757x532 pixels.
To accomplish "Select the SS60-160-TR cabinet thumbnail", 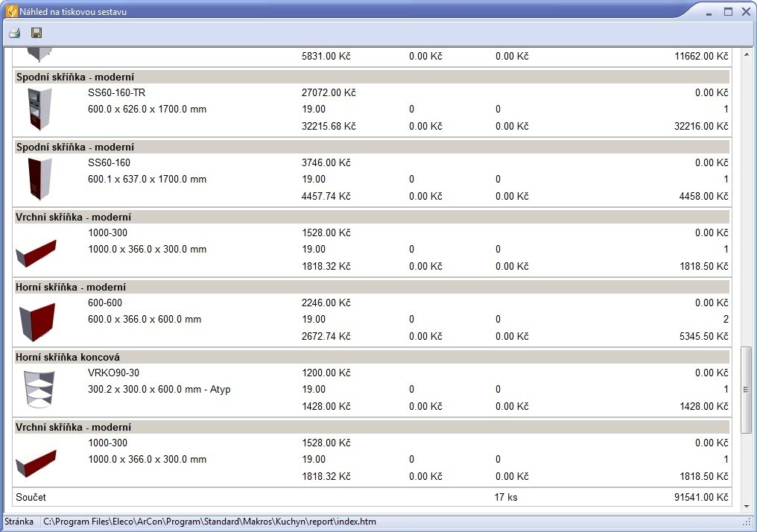I will (x=36, y=110).
